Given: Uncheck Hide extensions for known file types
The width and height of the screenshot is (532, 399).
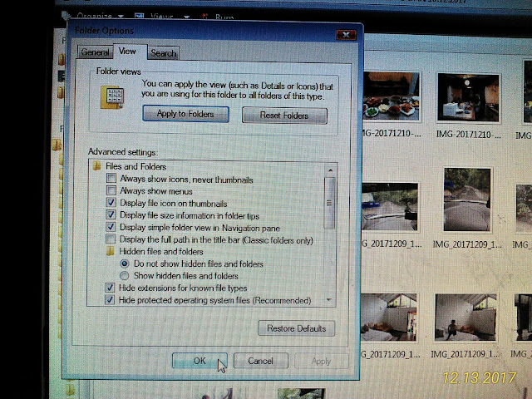Looking at the screenshot, I should (x=110, y=288).
